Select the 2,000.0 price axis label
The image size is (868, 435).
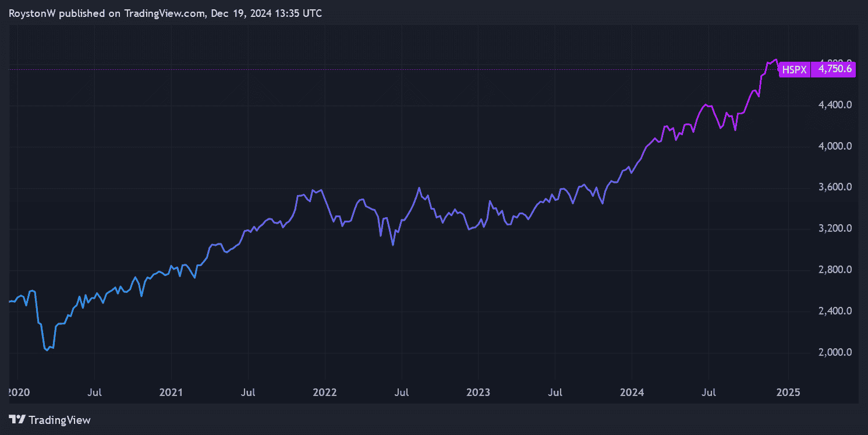(835, 352)
